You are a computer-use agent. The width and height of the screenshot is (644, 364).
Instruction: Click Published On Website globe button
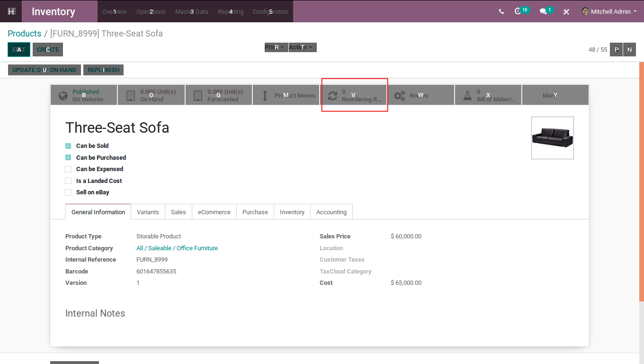point(84,95)
